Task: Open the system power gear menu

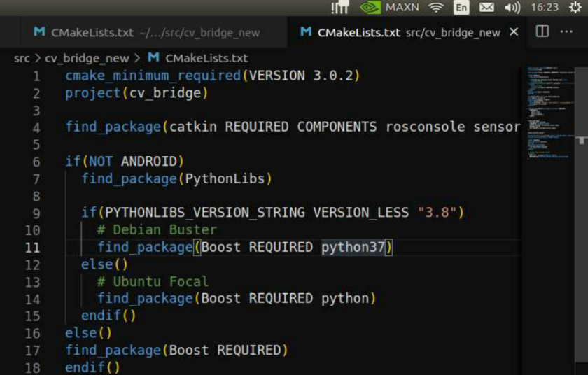Action: click(575, 7)
